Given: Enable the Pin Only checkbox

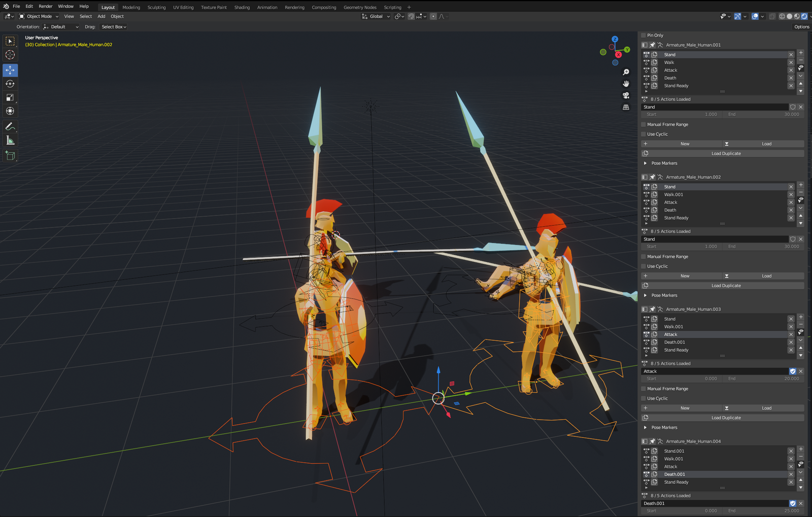Looking at the screenshot, I should 644,36.
